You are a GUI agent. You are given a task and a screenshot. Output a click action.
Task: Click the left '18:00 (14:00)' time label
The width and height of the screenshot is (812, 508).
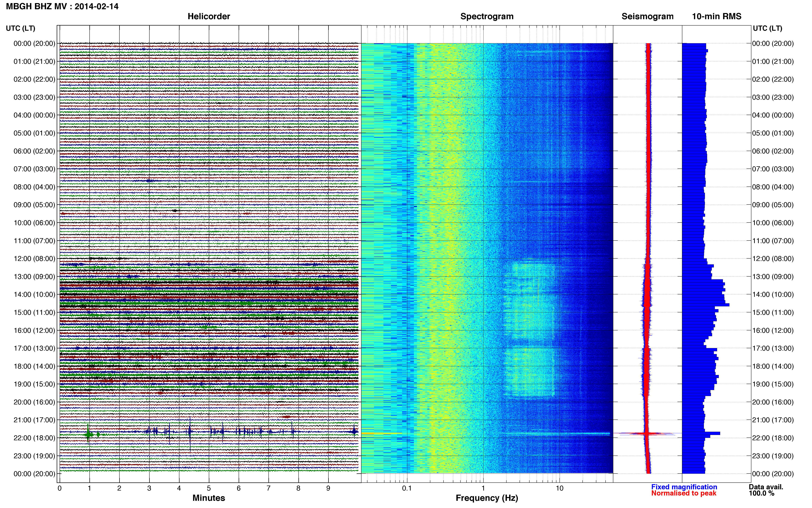click(x=34, y=366)
